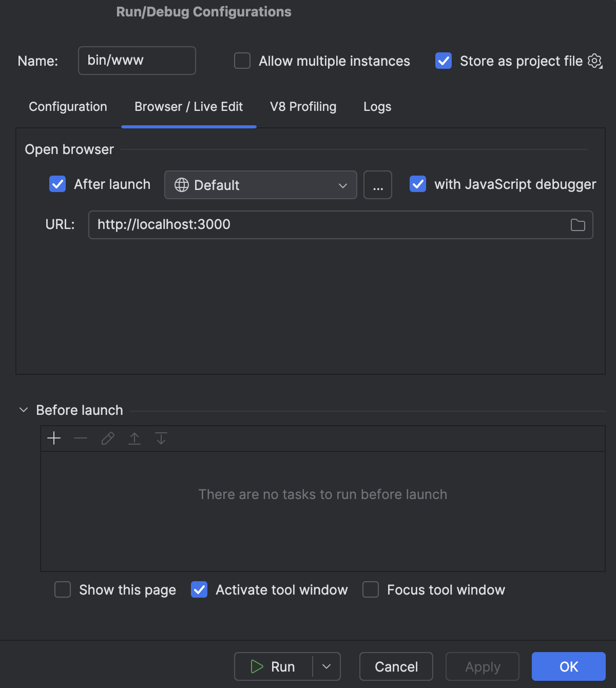Image resolution: width=616 pixels, height=688 pixels.
Task: Switch to the V8 Profiling tab
Action: click(x=303, y=107)
